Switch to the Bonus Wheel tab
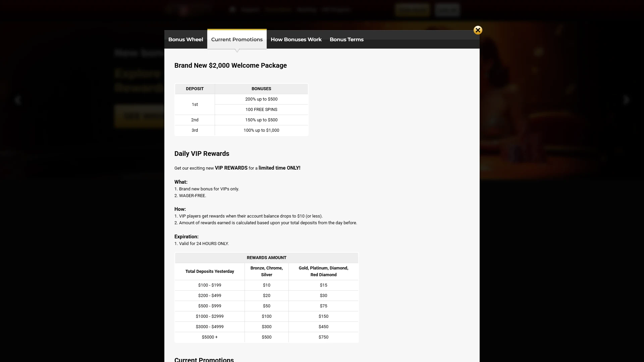Screen dimensions: 644x362 (185, 40)
